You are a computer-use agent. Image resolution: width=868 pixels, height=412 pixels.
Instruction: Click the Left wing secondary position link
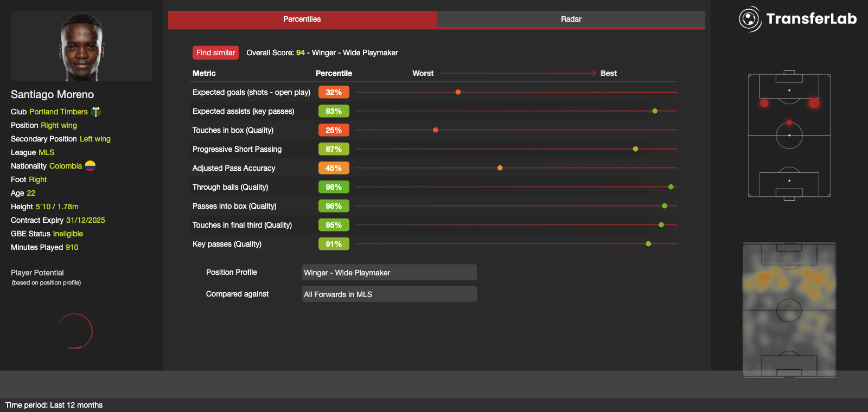click(95, 139)
